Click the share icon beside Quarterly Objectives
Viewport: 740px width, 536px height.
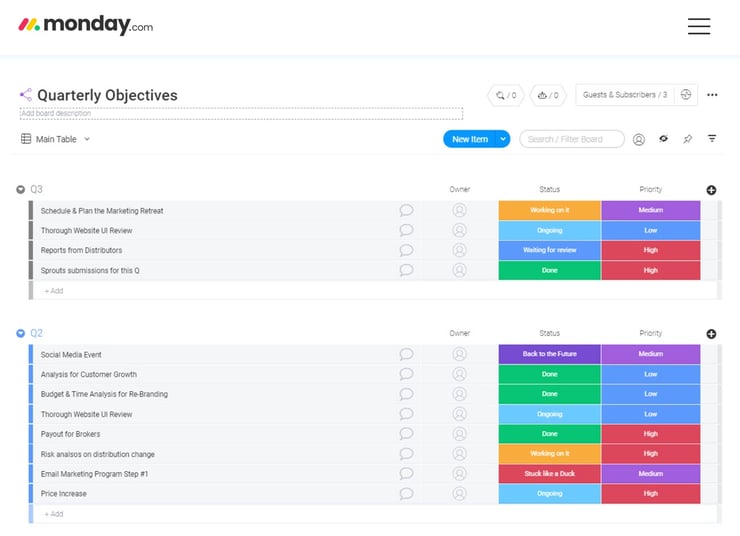25,95
